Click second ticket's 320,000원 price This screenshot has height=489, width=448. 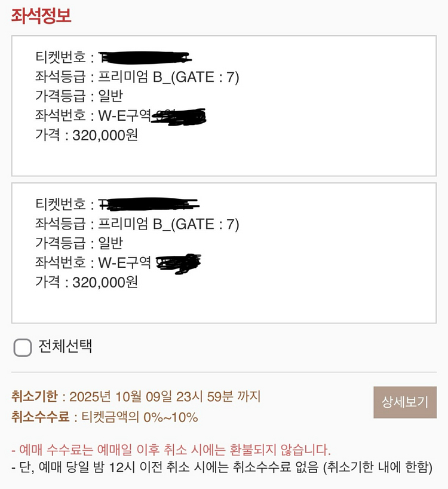pos(105,282)
